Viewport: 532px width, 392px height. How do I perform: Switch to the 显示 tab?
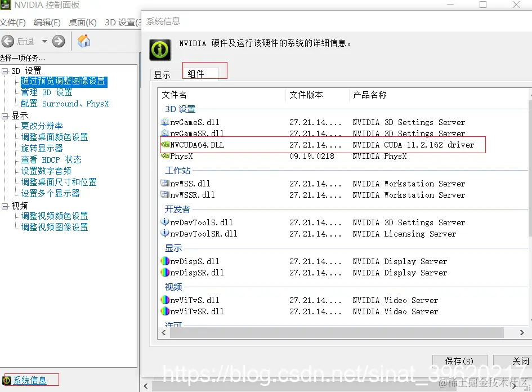click(x=162, y=75)
